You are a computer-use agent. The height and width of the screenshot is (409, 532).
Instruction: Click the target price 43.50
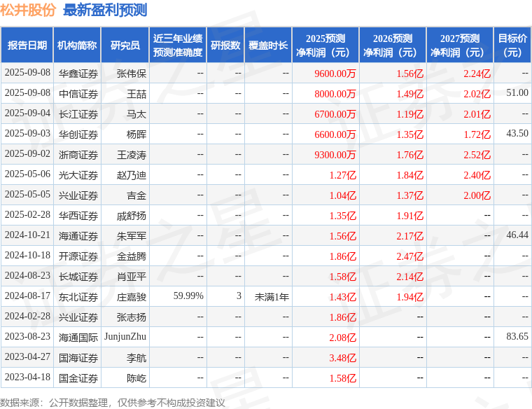click(517, 133)
